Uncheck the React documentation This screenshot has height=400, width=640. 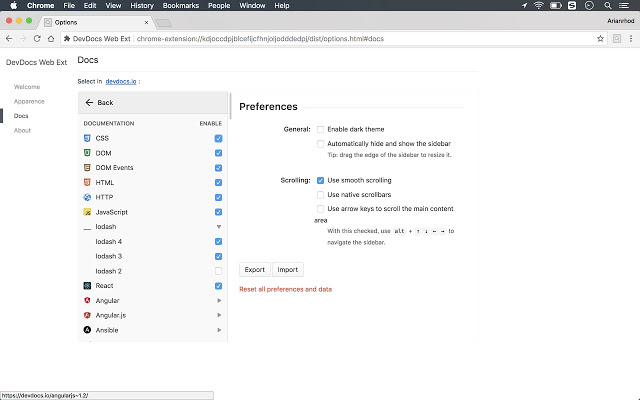point(218,286)
